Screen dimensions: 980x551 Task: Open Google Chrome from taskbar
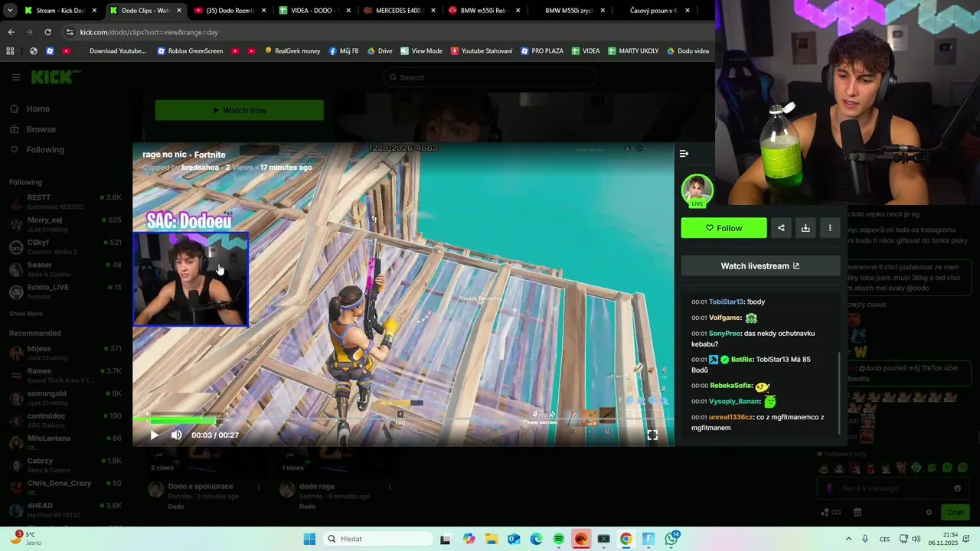tap(626, 539)
